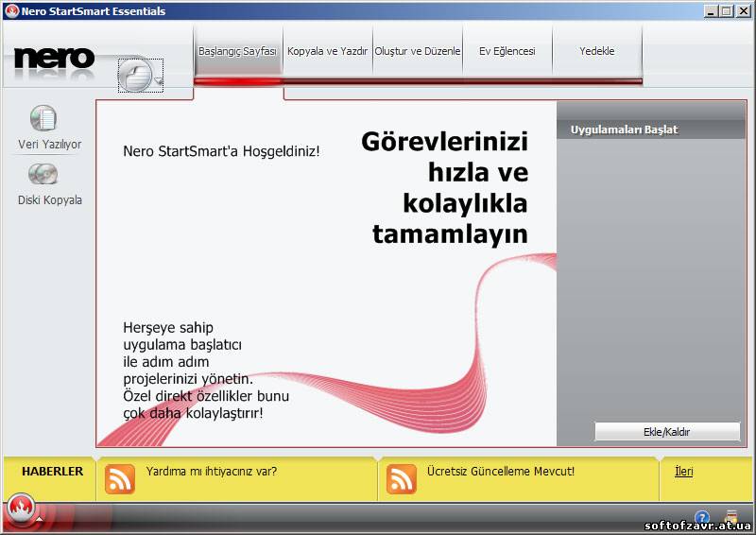Viewport: 756px width, 535px height.
Task: Click the help question mark icon
Action: click(702, 518)
